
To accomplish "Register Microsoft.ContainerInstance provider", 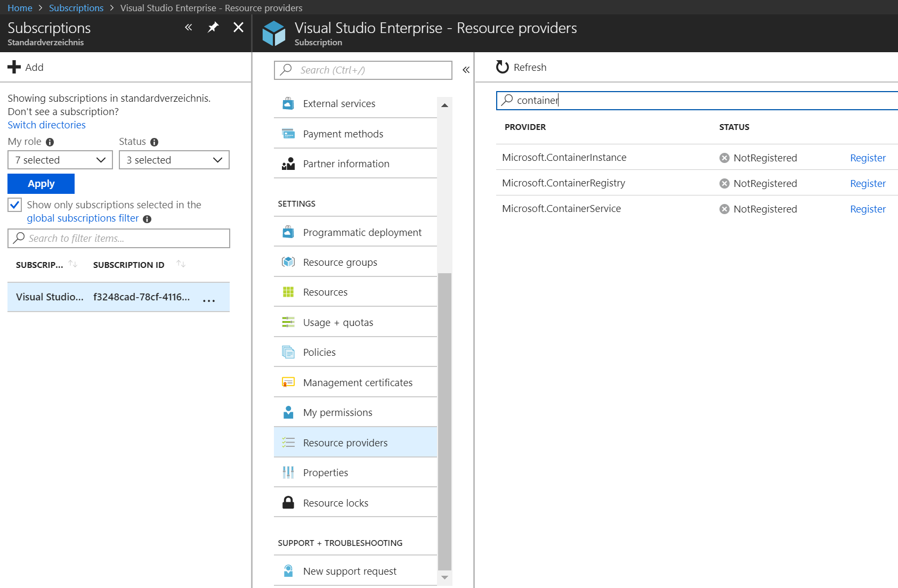I will click(x=868, y=158).
